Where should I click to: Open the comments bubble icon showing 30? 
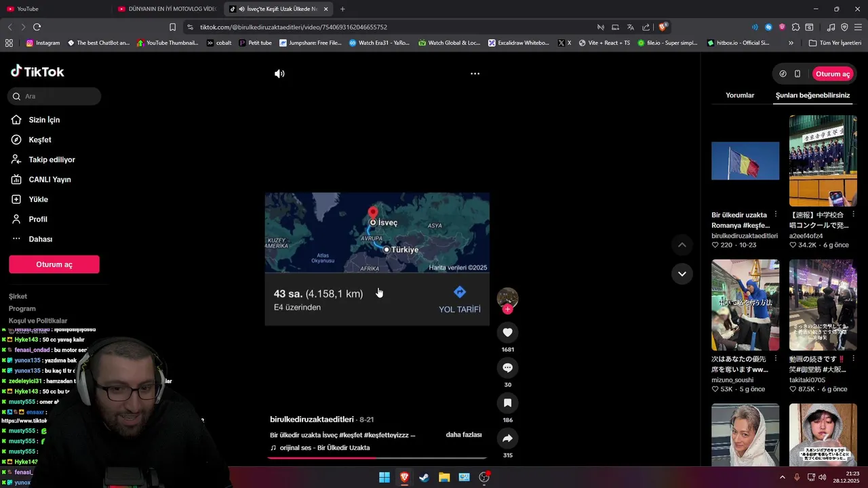coord(507,367)
